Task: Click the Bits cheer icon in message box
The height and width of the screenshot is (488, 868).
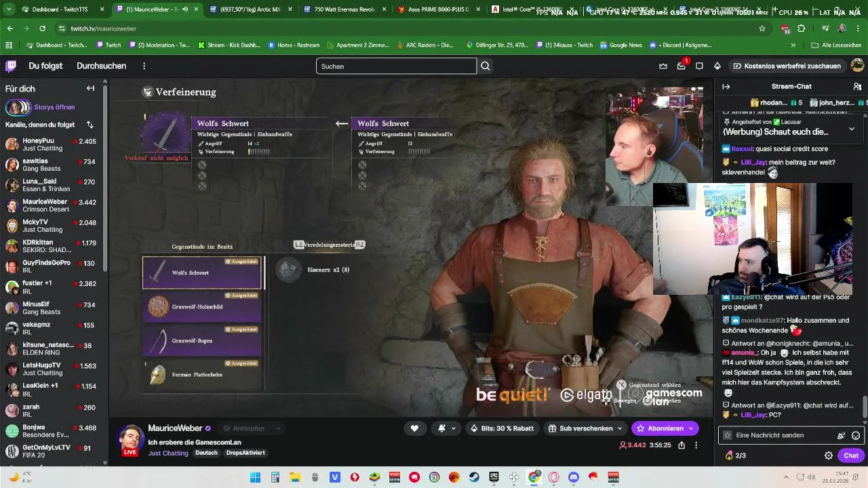Action: (842, 435)
